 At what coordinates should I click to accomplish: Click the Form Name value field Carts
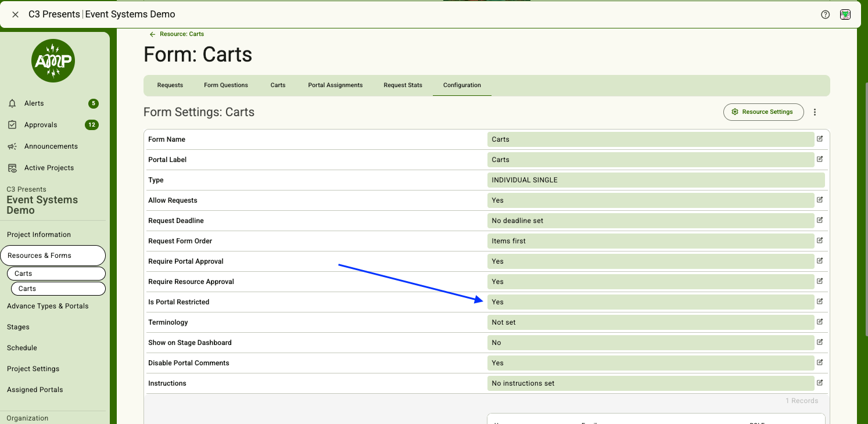(651, 139)
